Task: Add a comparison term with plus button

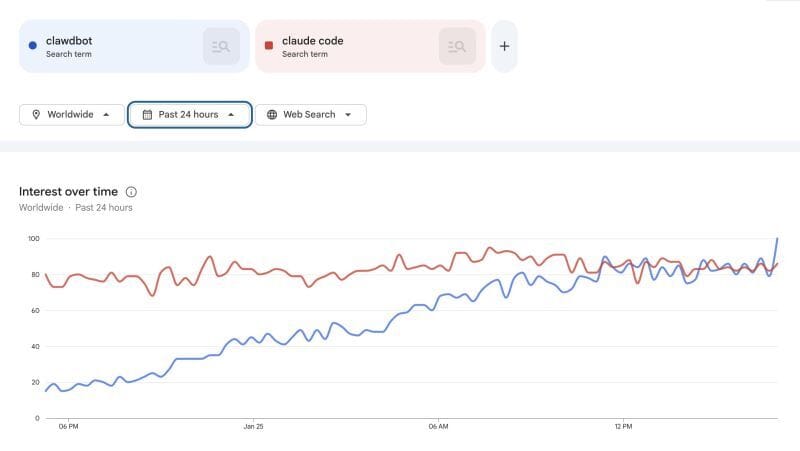Action: tap(504, 46)
